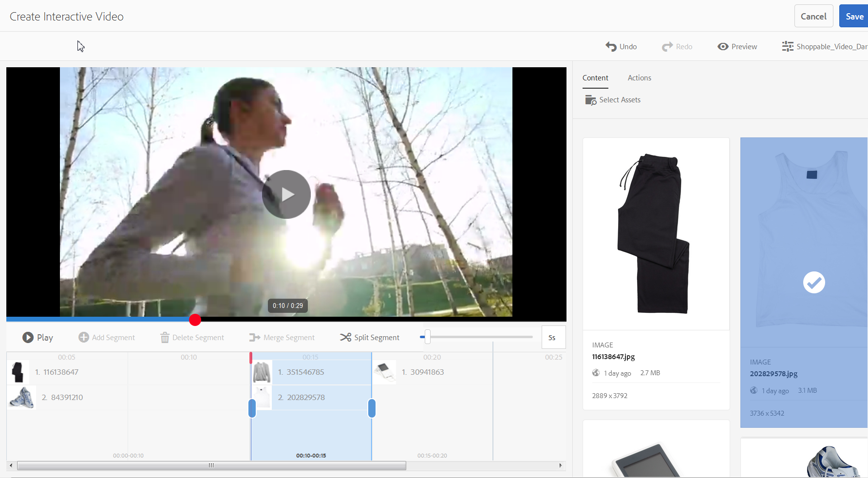Click the Split Segment label
This screenshot has width=868, height=478.
pyautogui.click(x=377, y=337)
